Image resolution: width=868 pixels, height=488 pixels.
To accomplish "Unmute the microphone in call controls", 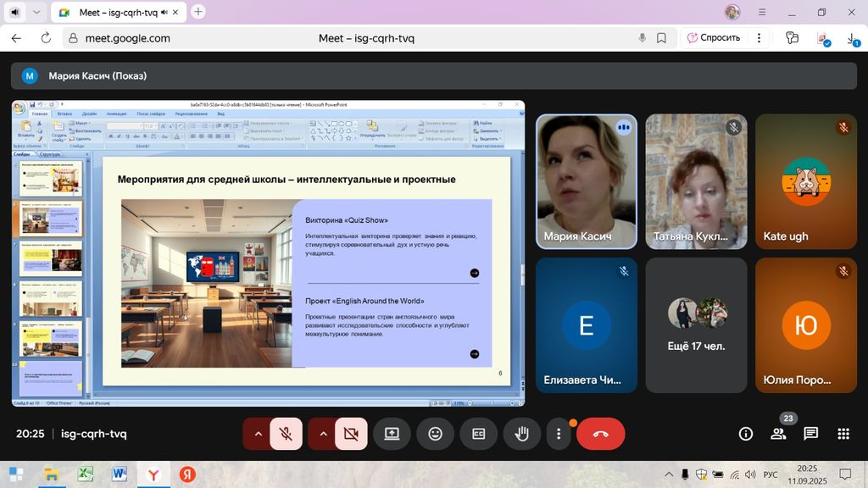I will pyautogui.click(x=287, y=434).
